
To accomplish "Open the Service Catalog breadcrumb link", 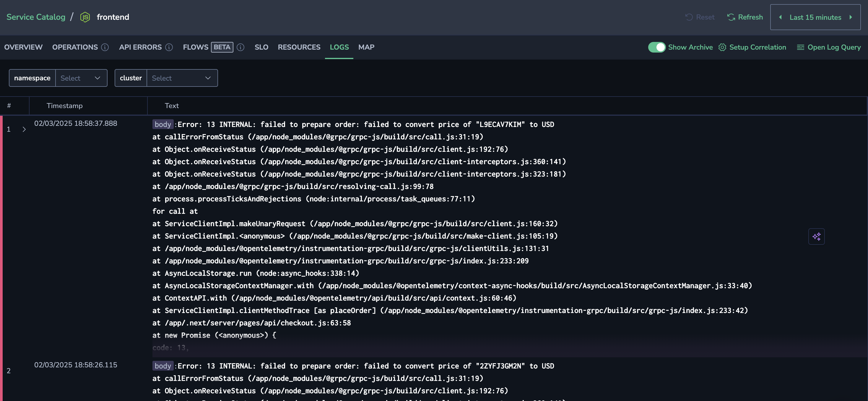I will click(36, 17).
